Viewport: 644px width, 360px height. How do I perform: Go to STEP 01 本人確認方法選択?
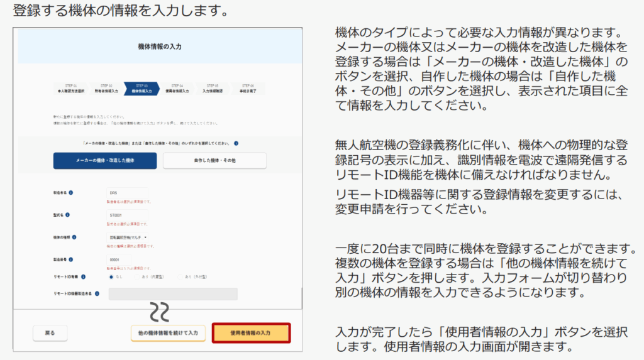70,89
